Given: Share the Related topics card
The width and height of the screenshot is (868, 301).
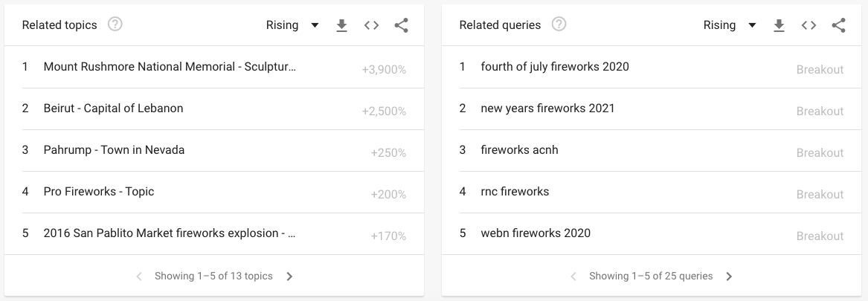Looking at the screenshot, I should pos(402,25).
